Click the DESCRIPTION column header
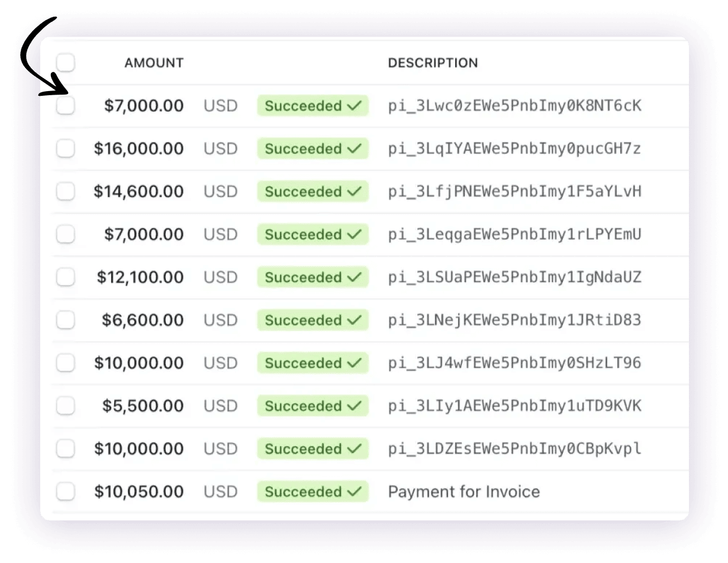 pos(433,63)
